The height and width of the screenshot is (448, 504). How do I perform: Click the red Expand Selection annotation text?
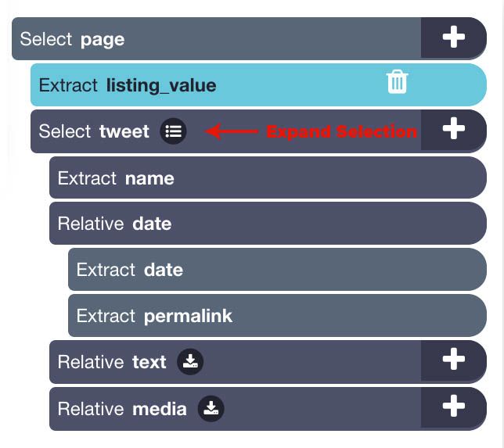342,131
